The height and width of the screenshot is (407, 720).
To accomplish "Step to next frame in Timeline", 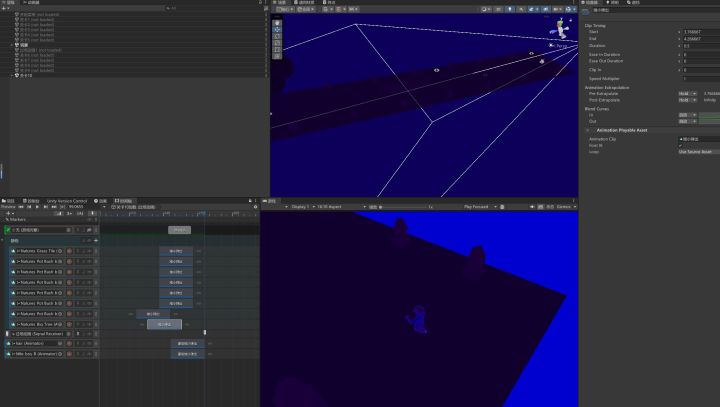I will tap(45, 207).
